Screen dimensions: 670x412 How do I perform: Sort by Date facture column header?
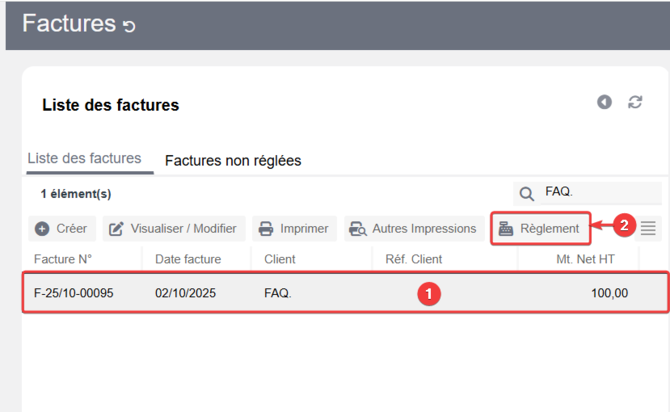(188, 259)
